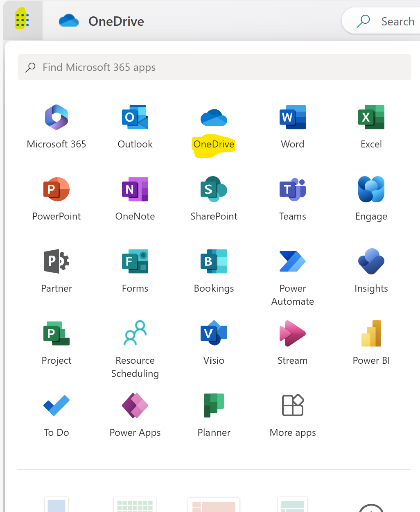Screen dimensions: 420x512
Task: Launch the Power BI app icon
Action: click(371, 333)
